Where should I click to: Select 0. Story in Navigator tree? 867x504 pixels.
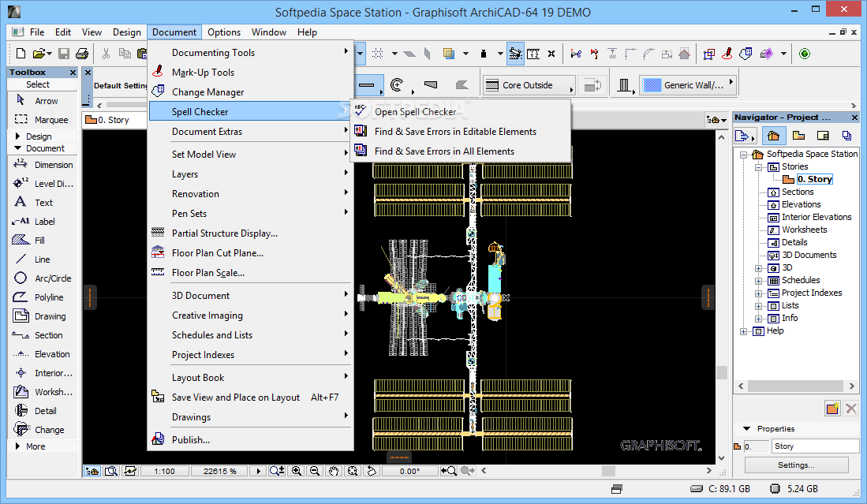click(x=814, y=179)
